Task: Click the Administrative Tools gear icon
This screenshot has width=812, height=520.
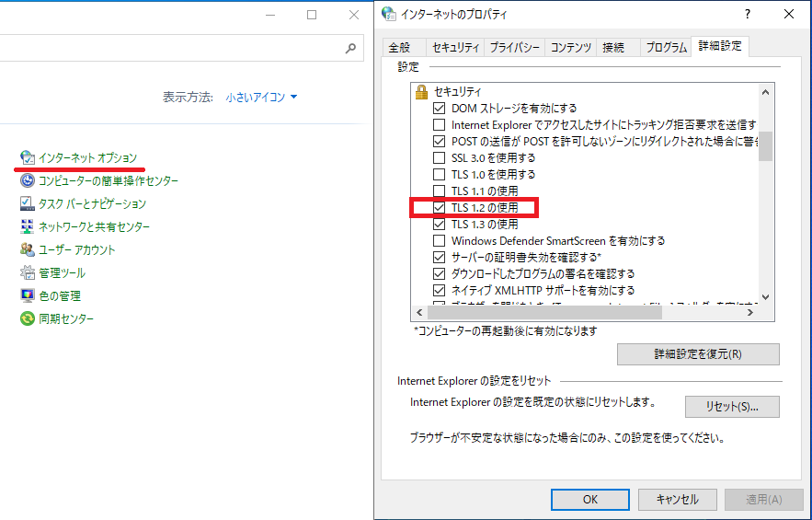Action: tap(27, 273)
